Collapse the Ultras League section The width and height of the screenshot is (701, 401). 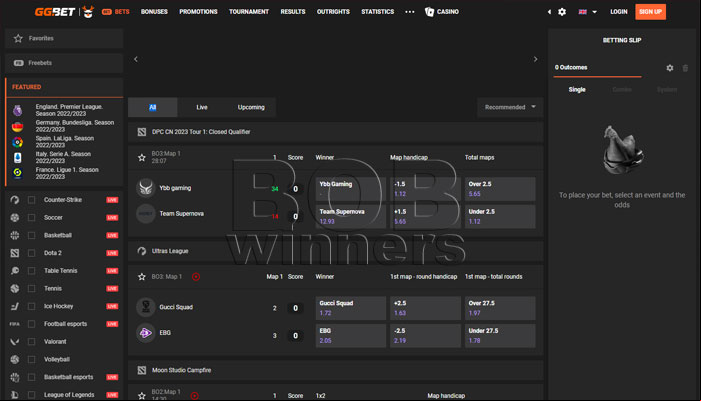point(335,251)
